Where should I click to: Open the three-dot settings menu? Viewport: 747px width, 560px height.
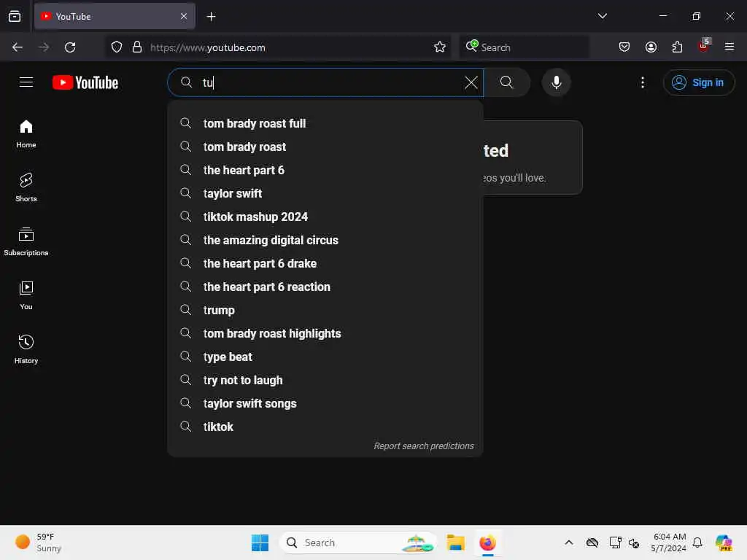click(642, 82)
